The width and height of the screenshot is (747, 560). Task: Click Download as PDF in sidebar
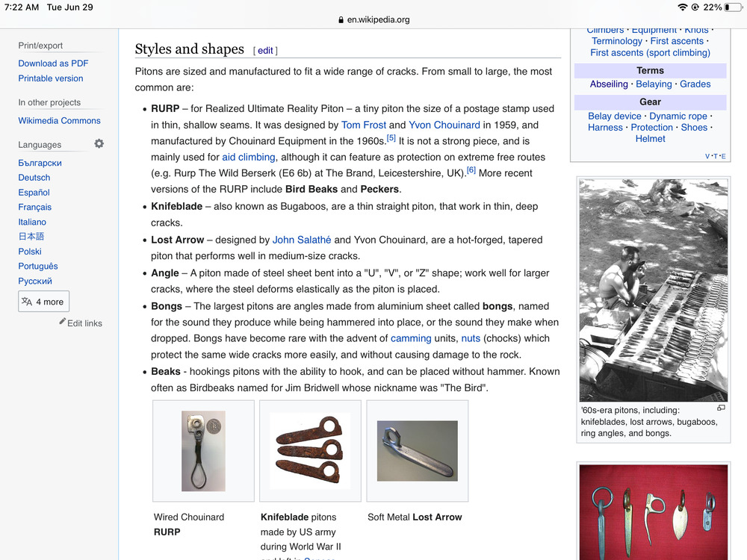coord(53,63)
